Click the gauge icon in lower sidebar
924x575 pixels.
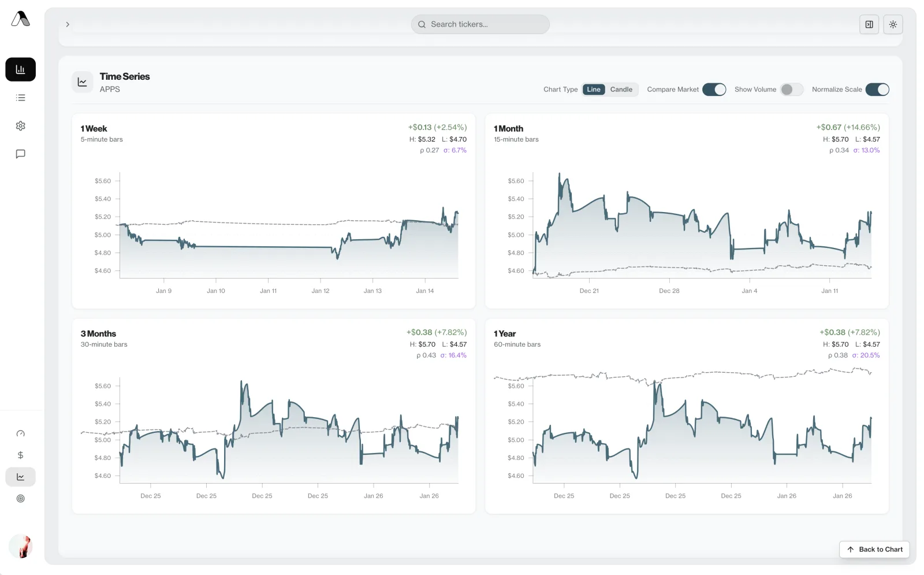[x=20, y=433]
